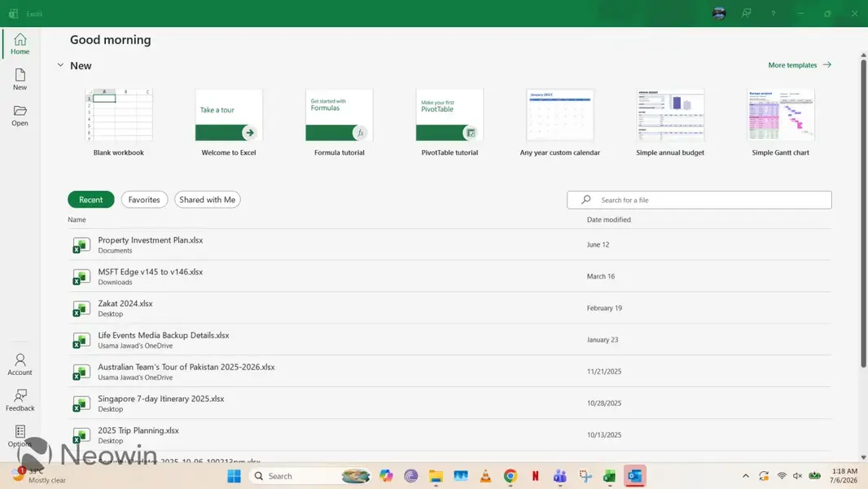Click Excel icon beside Singapore 7-day Itinerary
The width and height of the screenshot is (868, 489).
(81, 403)
